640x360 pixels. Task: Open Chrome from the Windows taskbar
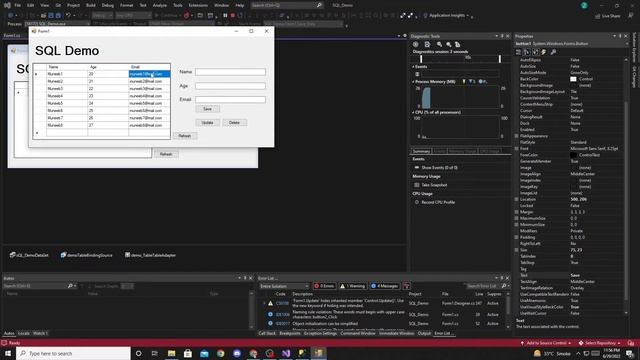(x=220, y=353)
